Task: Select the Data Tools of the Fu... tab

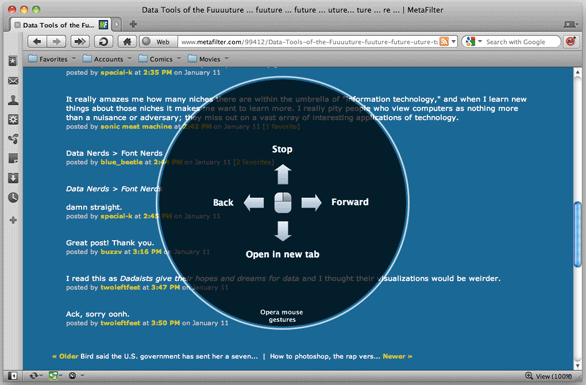Action: 61,25
